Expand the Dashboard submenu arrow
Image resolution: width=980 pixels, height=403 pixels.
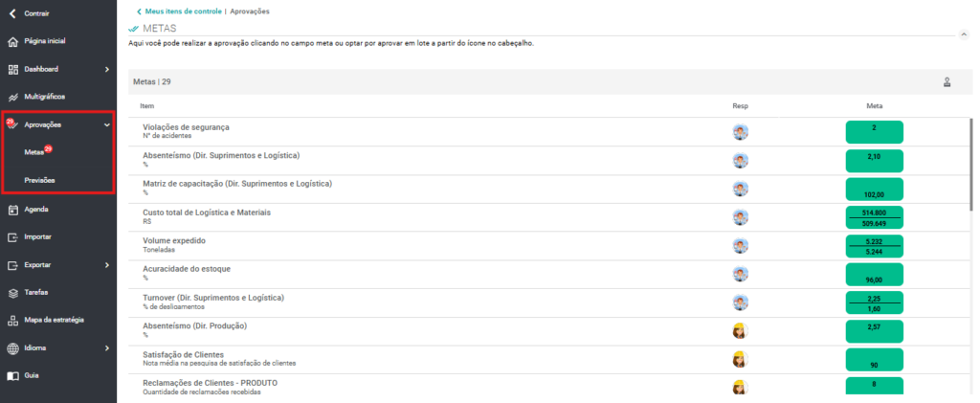[x=107, y=69]
